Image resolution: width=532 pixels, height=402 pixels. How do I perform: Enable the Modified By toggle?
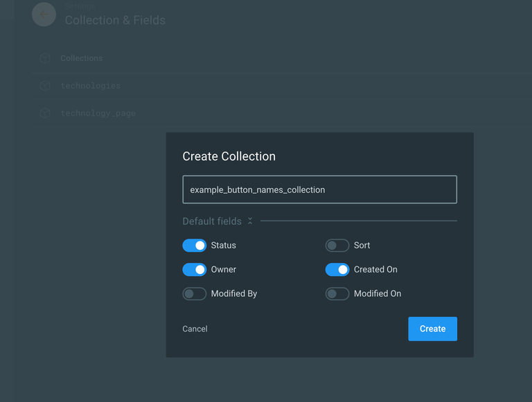[x=195, y=294]
